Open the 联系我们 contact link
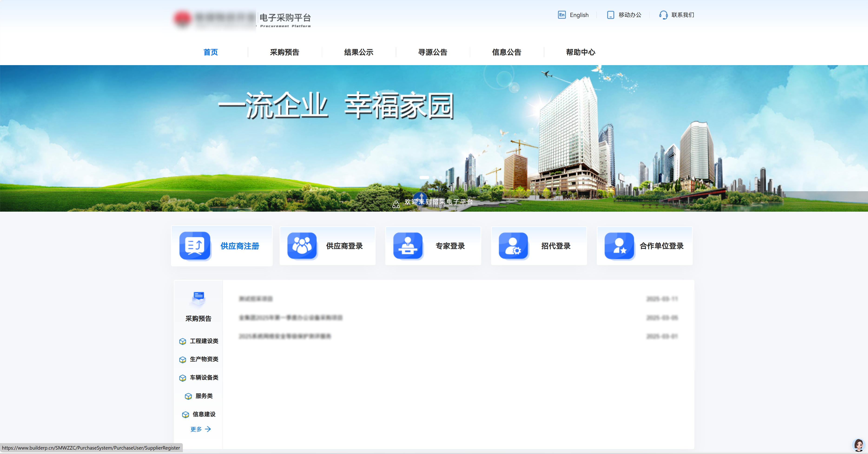The width and height of the screenshot is (868, 454). click(x=683, y=15)
